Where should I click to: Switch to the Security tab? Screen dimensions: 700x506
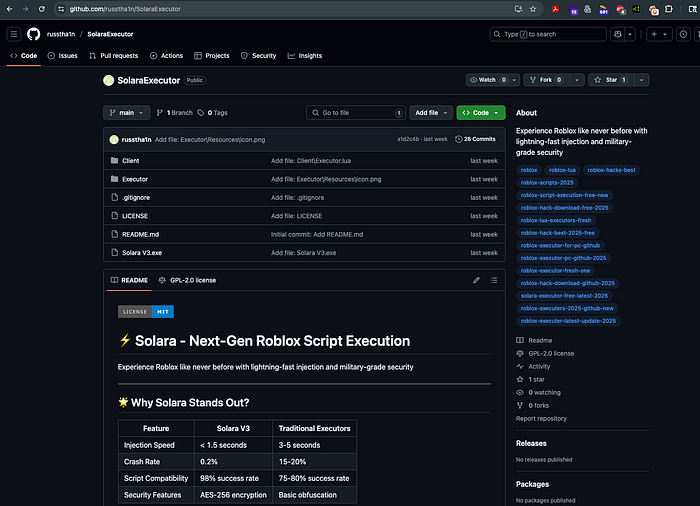[x=258, y=55]
